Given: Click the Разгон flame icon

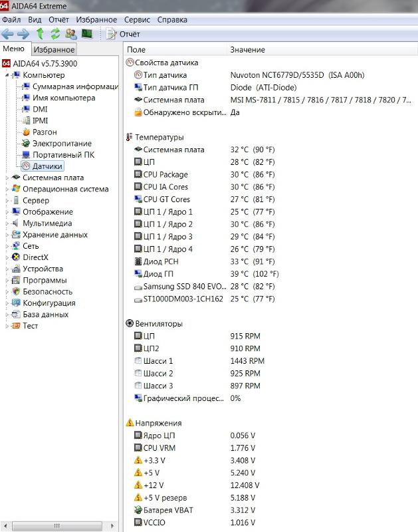Looking at the screenshot, I should coord(26,132).
